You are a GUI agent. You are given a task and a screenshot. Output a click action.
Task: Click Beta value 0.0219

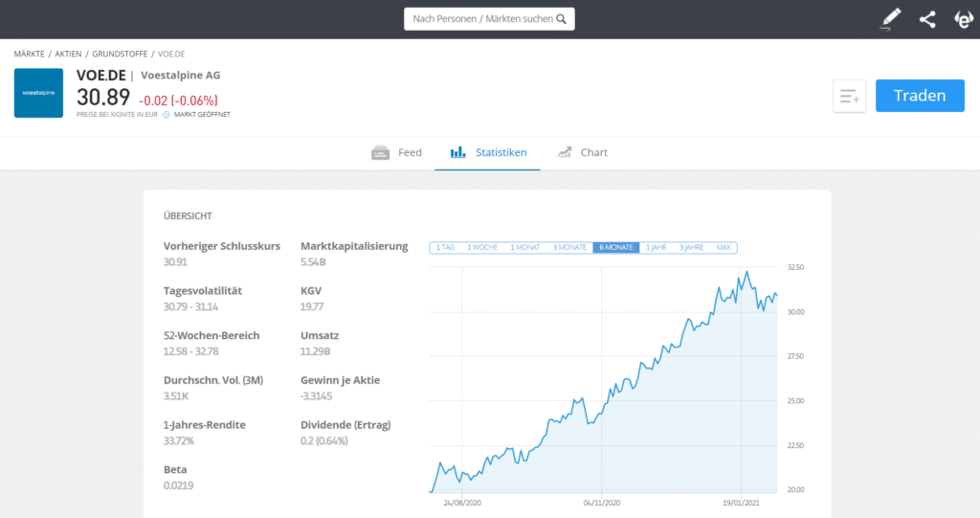tap(178, 485)
